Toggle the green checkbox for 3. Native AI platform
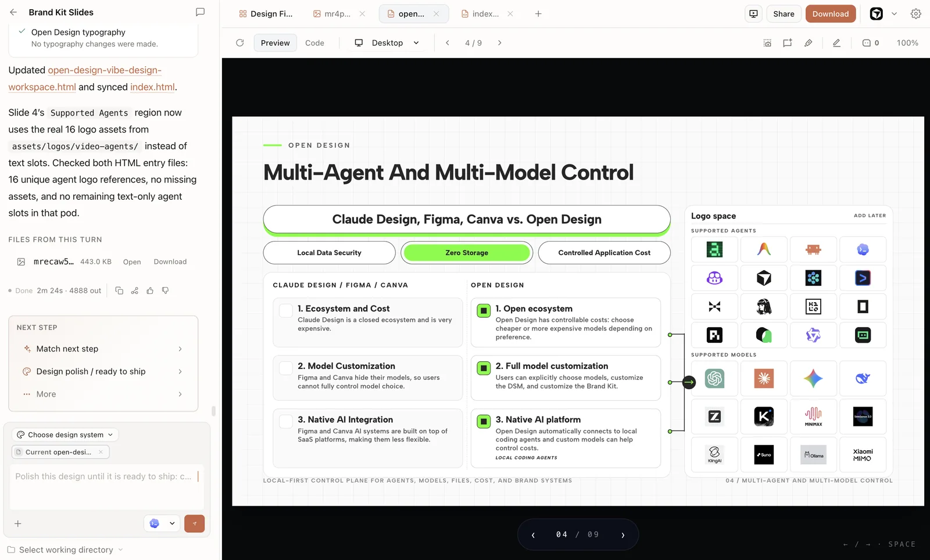The height and width of the screenshot is (560, 930). point(484,421)
